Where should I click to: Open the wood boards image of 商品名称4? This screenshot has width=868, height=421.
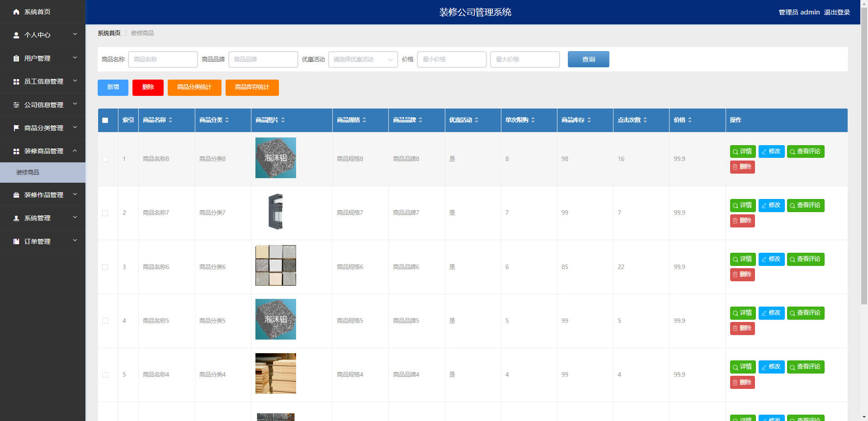point(276,374)
